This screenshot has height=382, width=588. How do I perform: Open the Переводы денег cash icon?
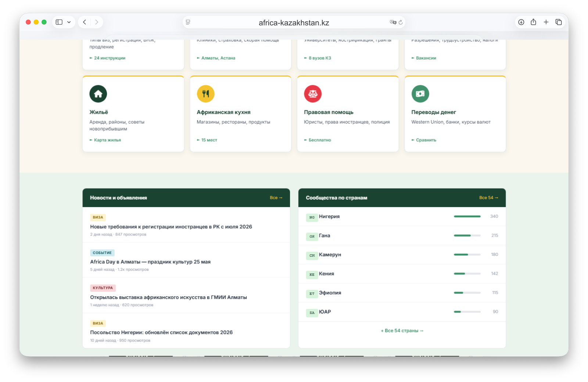[x=420, y=94]
